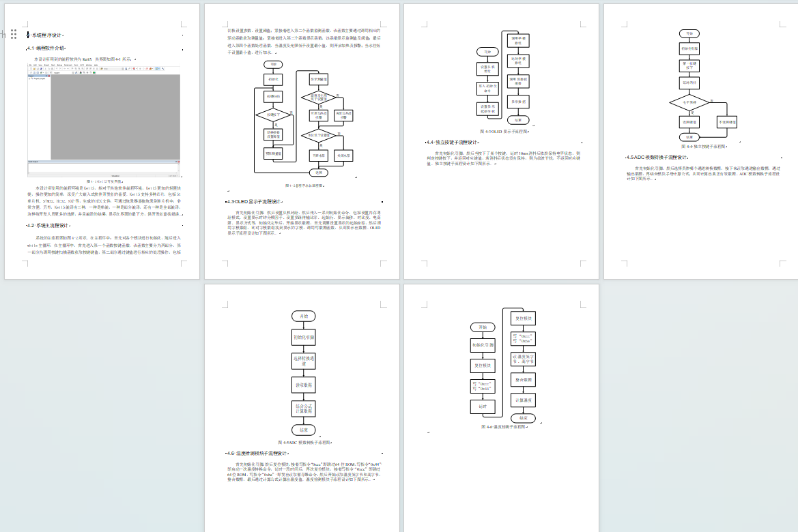Image resolution: width=798 pixels, height=532 pixels.
Task: Click caption '图4-3 OLED显示子流程图'
Action: pyautogui.click(x=504, y=131)
